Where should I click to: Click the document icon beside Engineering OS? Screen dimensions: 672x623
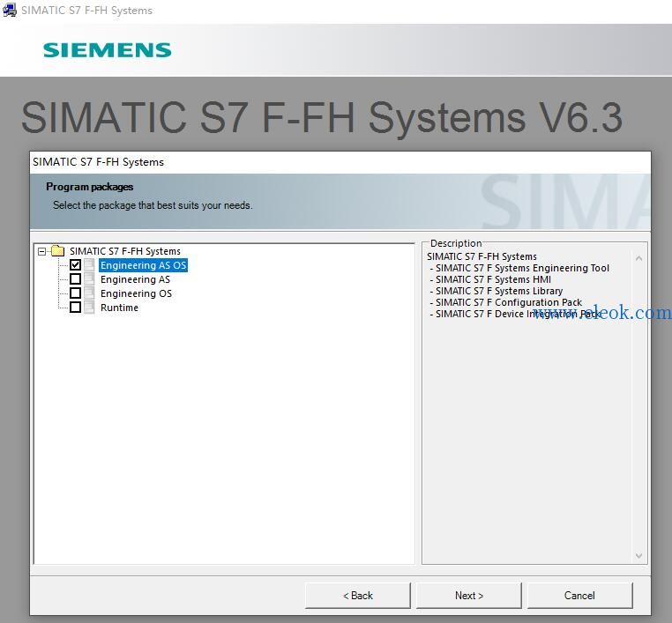click(89, 293)
